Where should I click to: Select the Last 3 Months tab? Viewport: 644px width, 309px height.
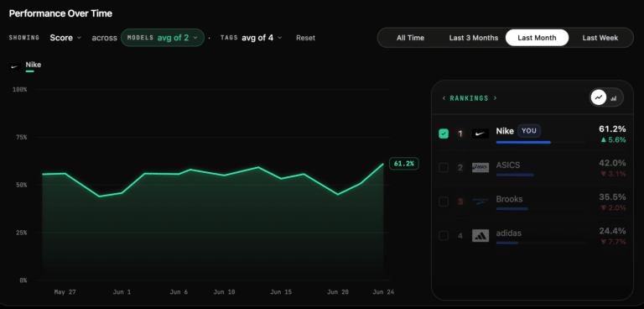coord(474,38)
